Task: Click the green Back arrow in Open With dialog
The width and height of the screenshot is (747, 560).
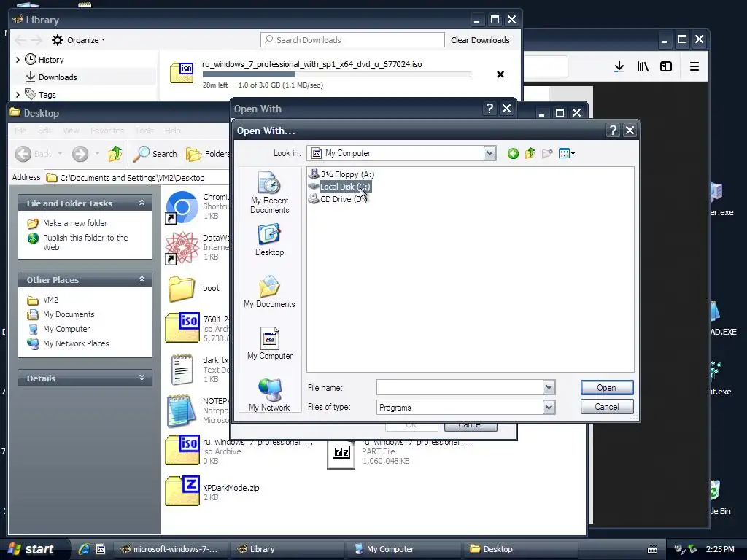Action: [x=513, y=153]
